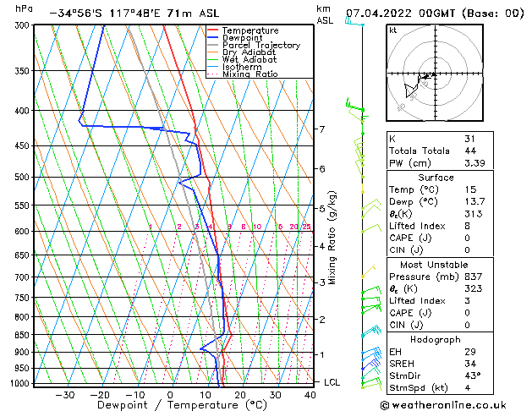Screen dimensions: 532x411
Task: Click the 'hPa' pressure axis unit label
Action: 24,8
